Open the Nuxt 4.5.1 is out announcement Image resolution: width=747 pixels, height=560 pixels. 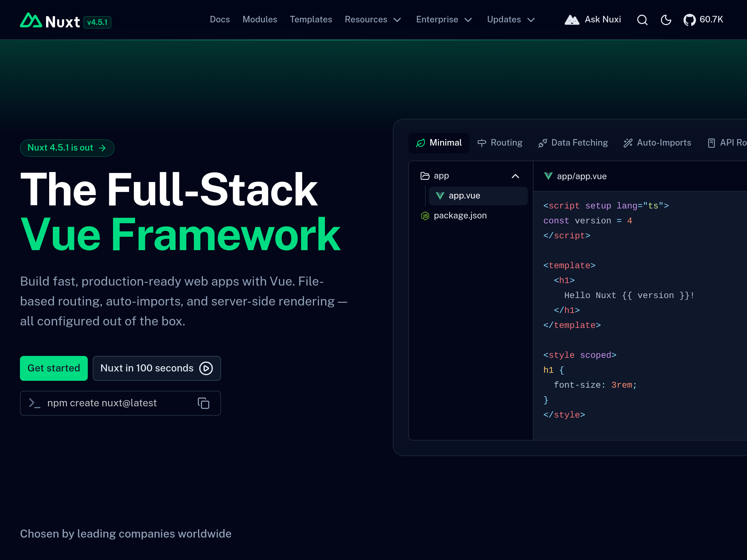pos(67,148)
